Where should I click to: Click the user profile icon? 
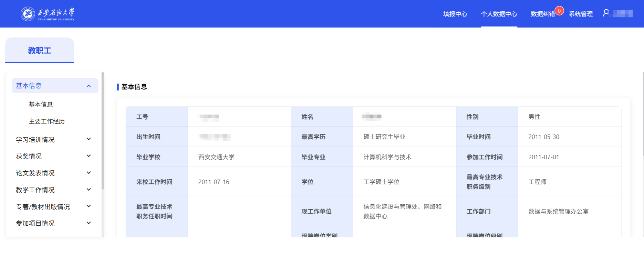[x=606, y=13]
